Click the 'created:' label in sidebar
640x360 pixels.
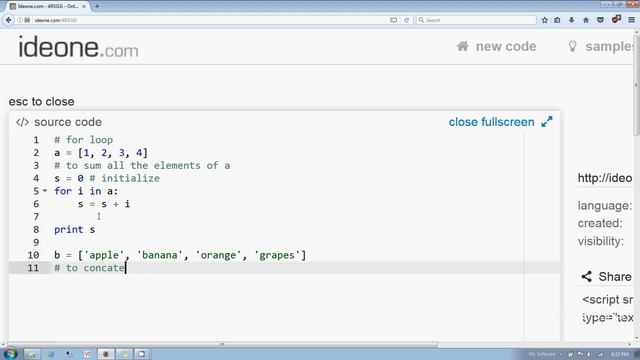coord(600,223)
